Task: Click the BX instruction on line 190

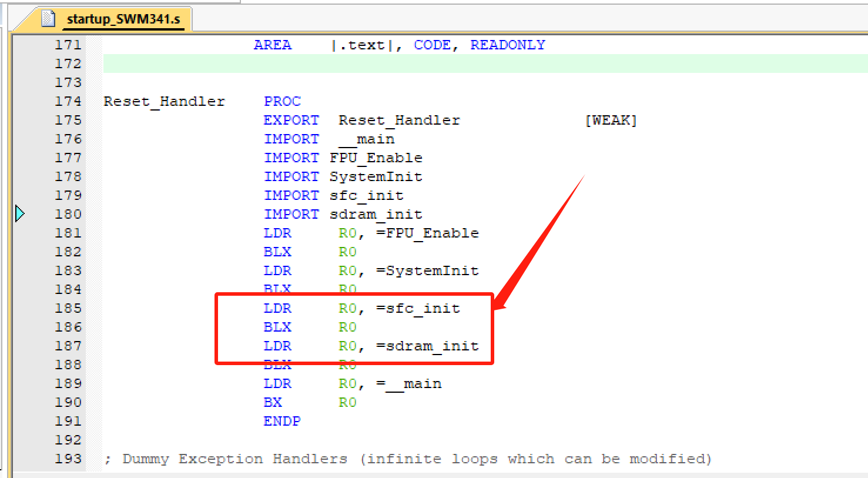Action: point(273,402)
